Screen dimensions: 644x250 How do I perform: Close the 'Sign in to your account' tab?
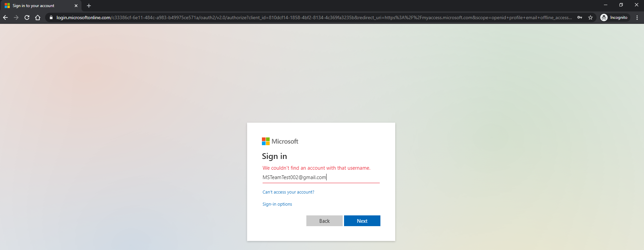[76, 6]
